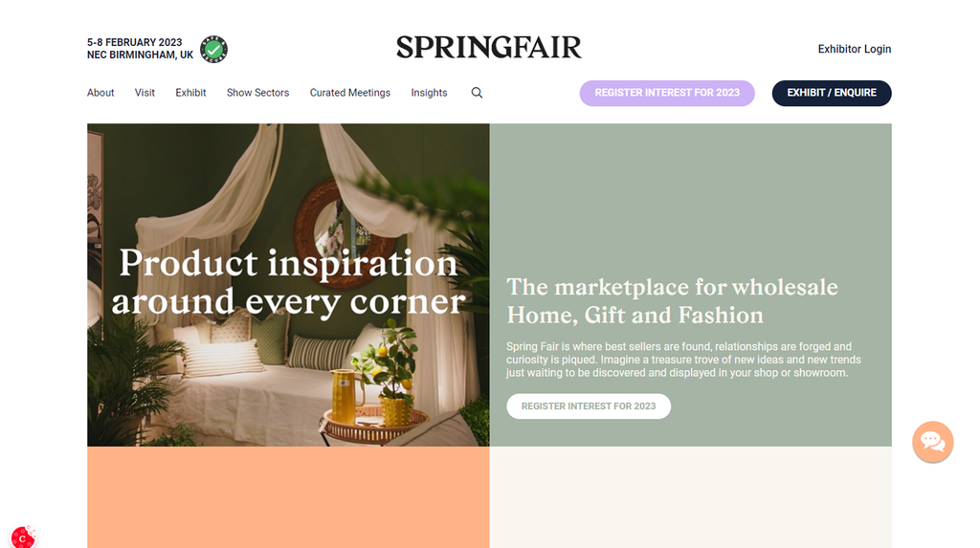
Task: Click the canopy bed hero image
Action: [x=288, y=285]
